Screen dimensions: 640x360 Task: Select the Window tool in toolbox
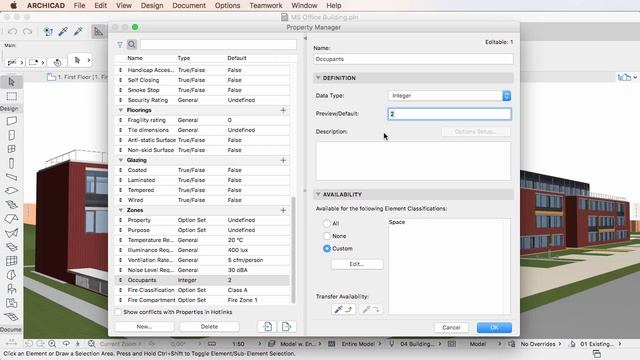[x=11, y=149]
